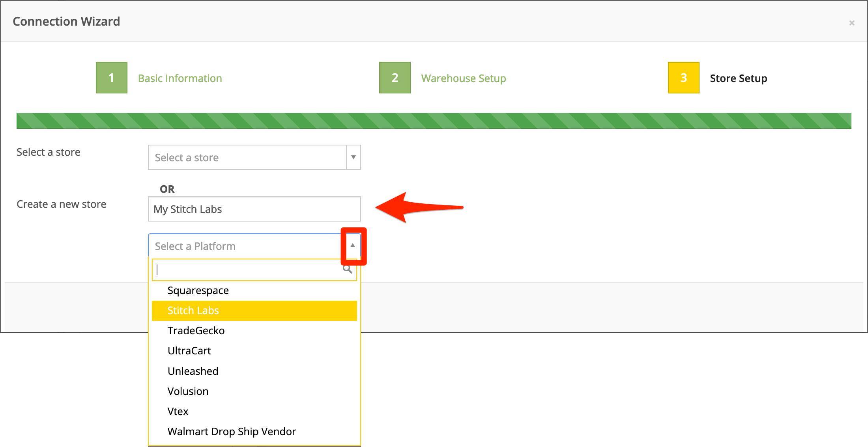Click the platform dropdown up arrow

point(353,246)
